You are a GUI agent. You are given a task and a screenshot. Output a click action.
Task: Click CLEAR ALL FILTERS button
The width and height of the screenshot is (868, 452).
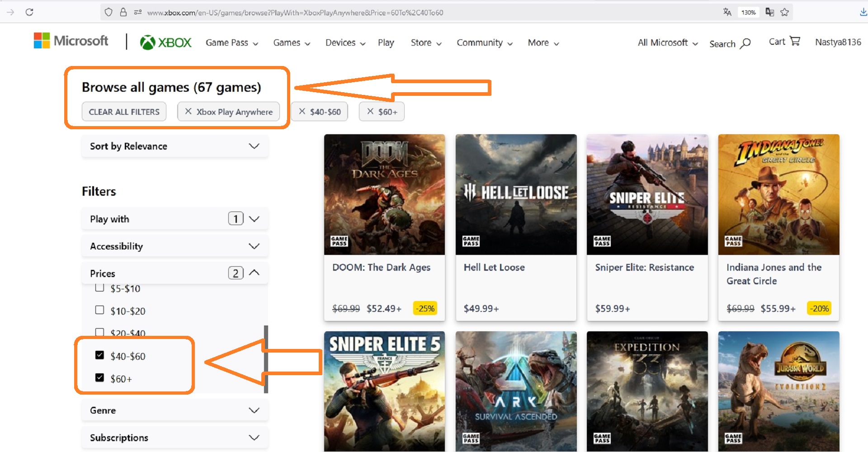(124, 112)
